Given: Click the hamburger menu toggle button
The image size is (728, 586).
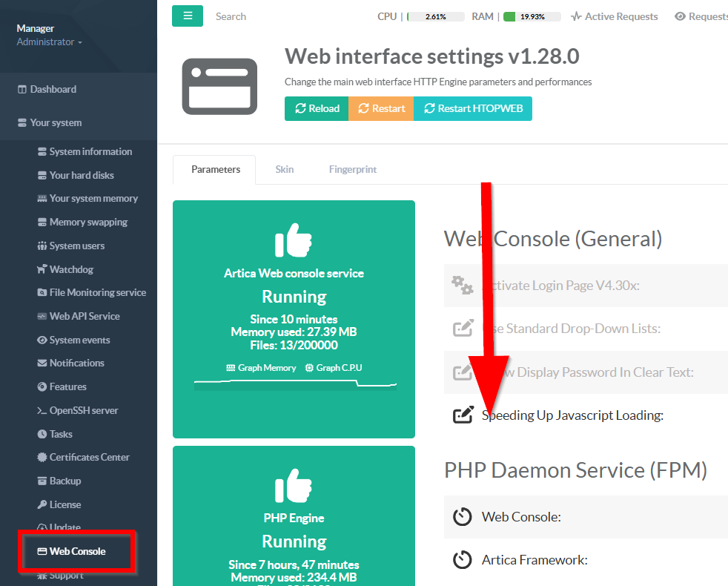Looking at the screenshot, I should (188, 16).
